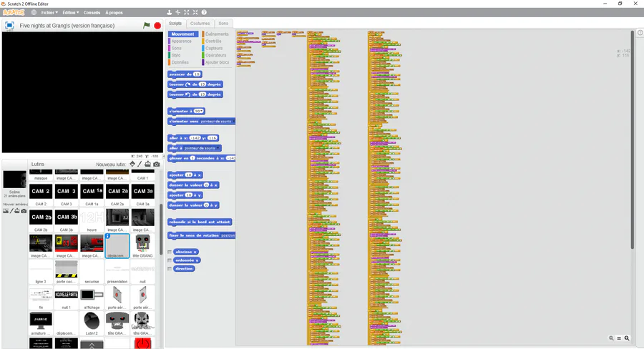Select the Mouvement block category
This screenshot has height=349, width=644.
[183, 34]
